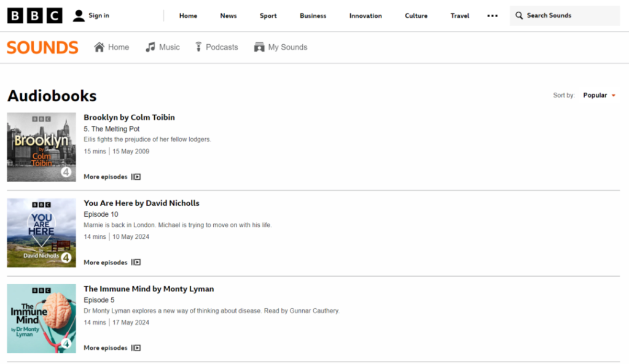The width and height of the screenshot is (629, 364).
Task: Open the Business section
Action: [x=313, y=15]
